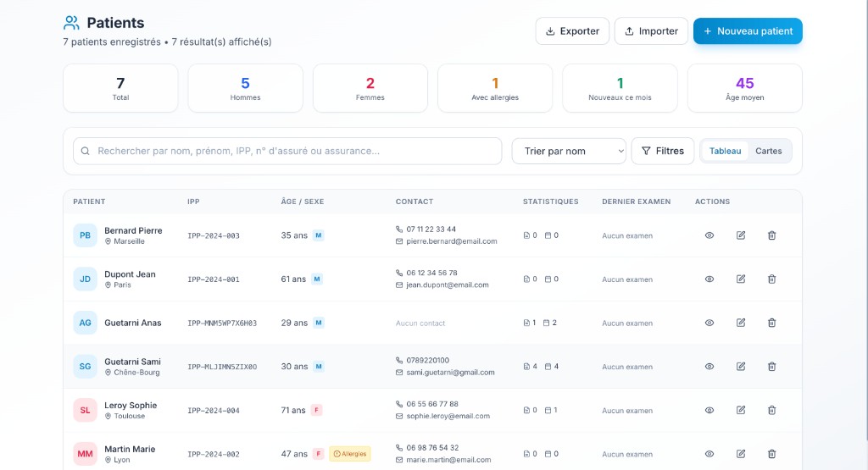Delete Martin Marie with the trash icon

771,454
